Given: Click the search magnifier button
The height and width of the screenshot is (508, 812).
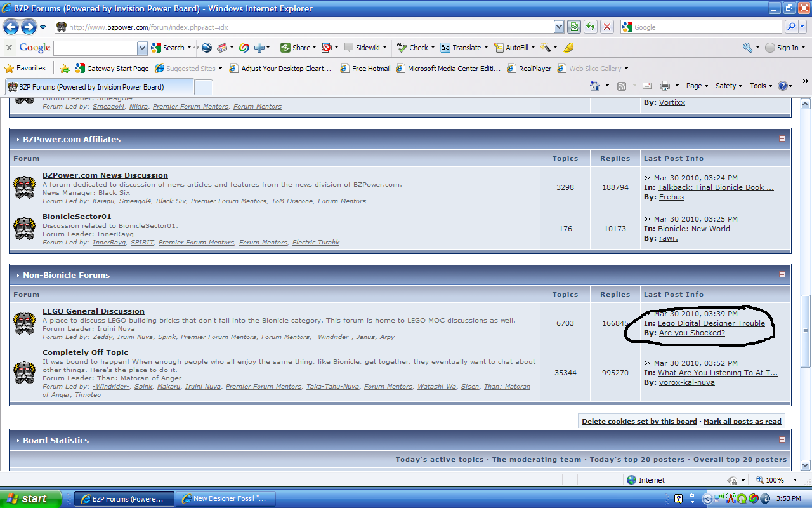Looking at the screenshot, I should click(x=791, y=27).
